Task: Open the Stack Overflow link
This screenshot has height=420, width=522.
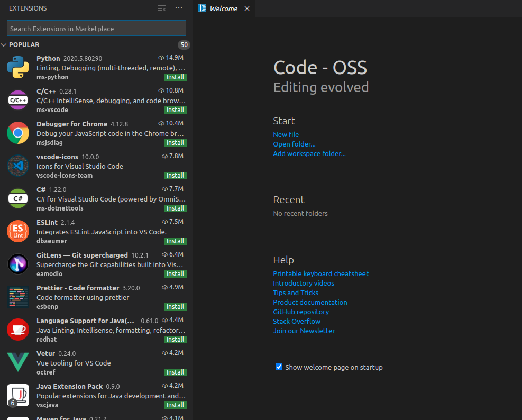Action: click(297, 322)
